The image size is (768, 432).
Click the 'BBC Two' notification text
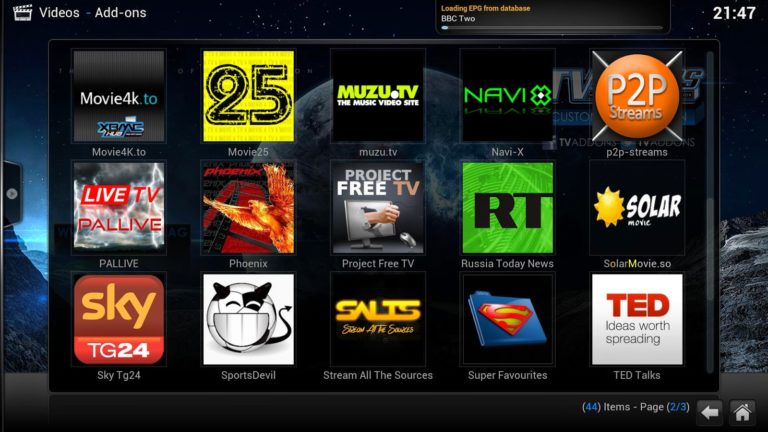pyautogui.click(x=458, y=19)
